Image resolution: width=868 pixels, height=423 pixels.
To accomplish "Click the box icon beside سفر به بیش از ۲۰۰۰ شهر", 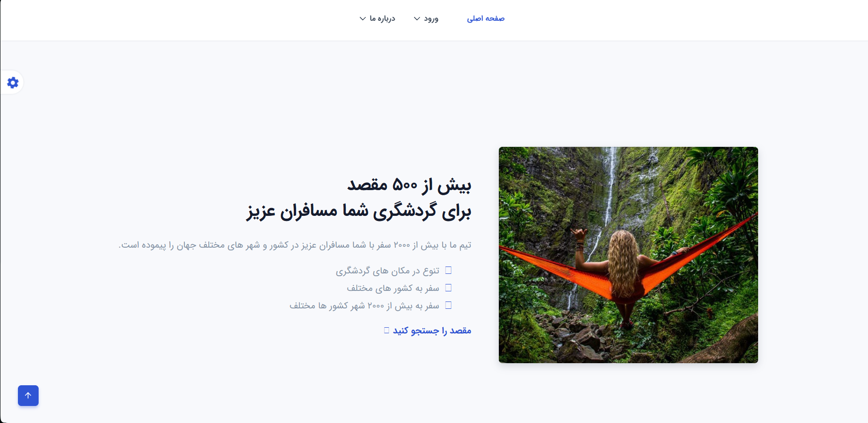I will (448, 305).
